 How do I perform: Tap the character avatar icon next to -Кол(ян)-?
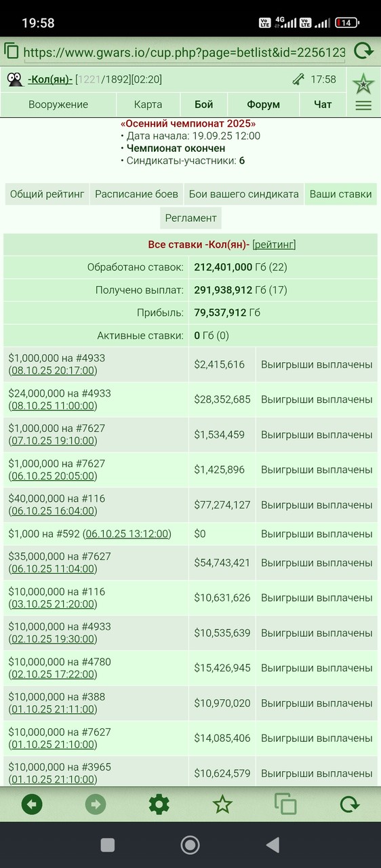coord(16,79)
